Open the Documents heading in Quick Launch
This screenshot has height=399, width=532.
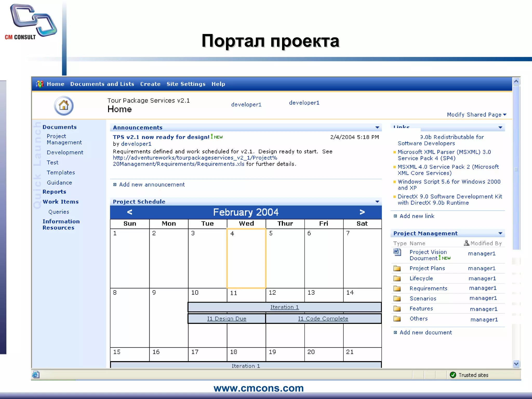pyautogui.click(x=59, y=127)
